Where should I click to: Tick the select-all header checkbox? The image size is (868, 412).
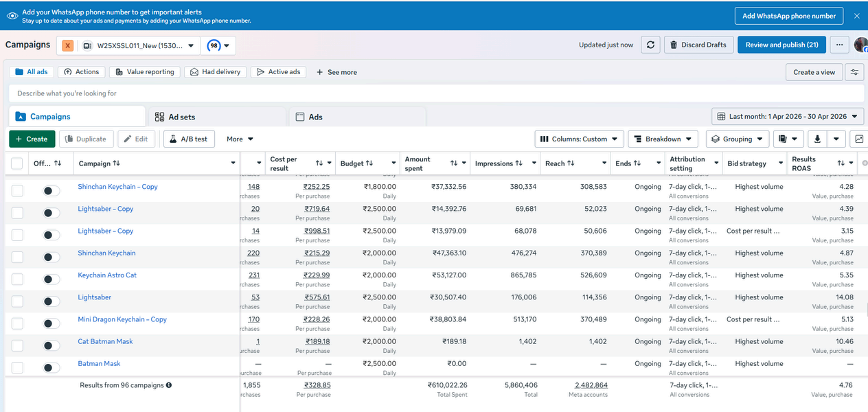[x=16, y=163]
